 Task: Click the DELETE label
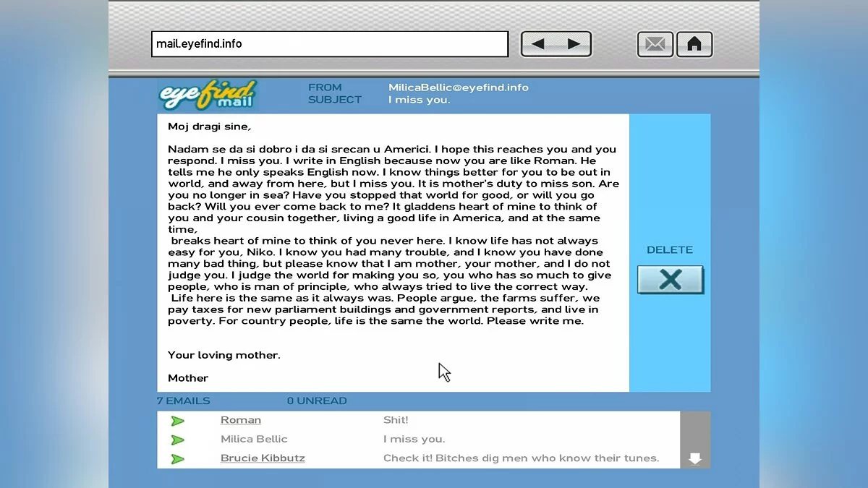pos(670,250)
